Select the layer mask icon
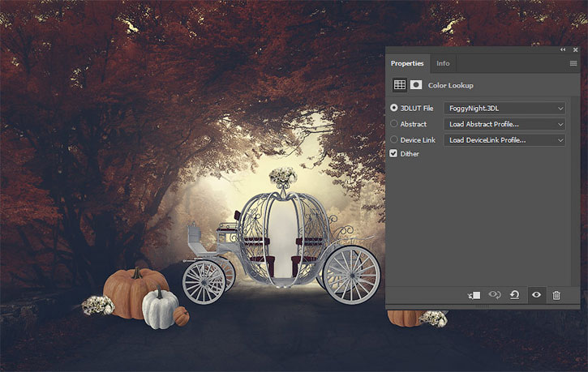 coord(416,85)
